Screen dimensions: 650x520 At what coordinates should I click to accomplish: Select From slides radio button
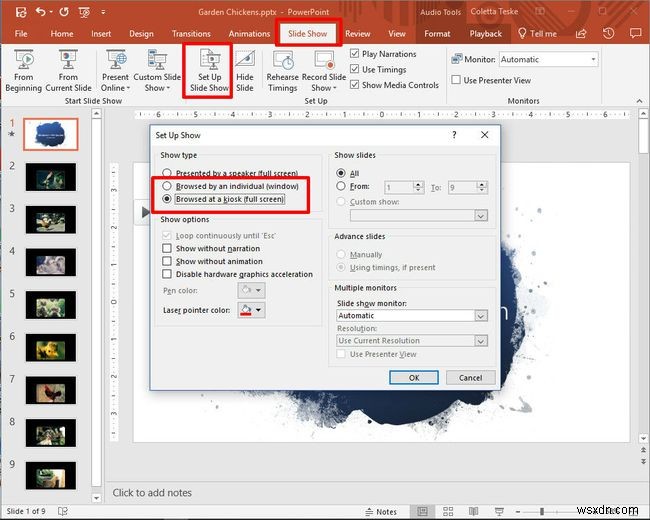(341, 186)
